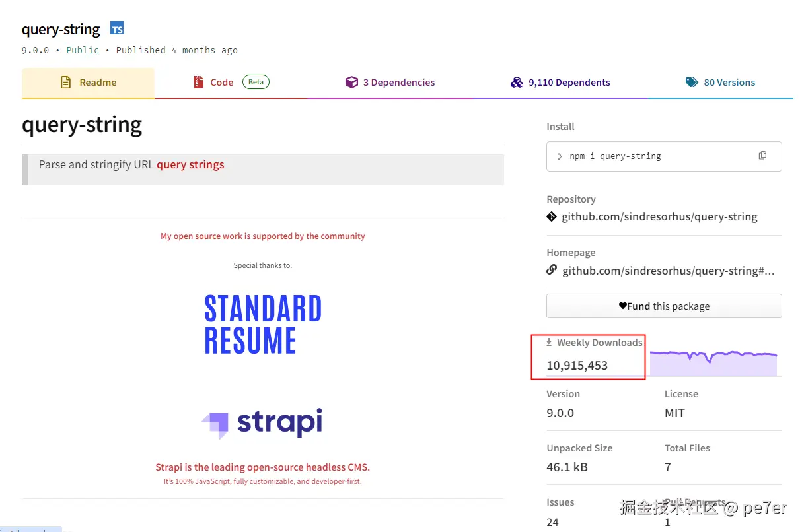Click the Versions tag icon

pyautogui.click(x=692, y=83)
